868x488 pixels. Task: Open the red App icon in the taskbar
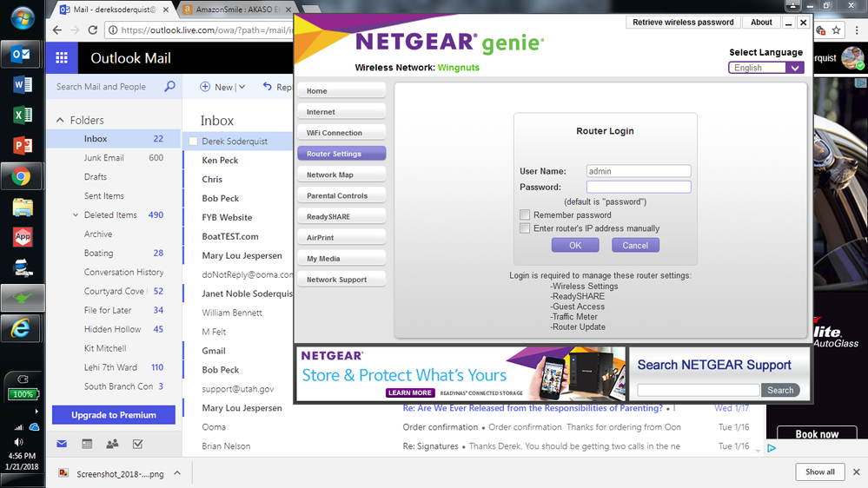[x=22, y=237]
